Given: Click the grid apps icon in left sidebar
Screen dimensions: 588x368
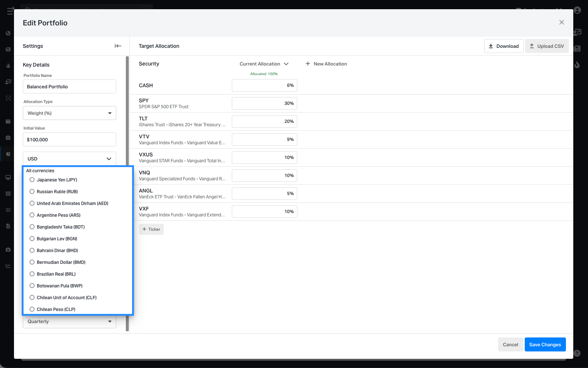Looking at the screenshot, I should [8, 194].
